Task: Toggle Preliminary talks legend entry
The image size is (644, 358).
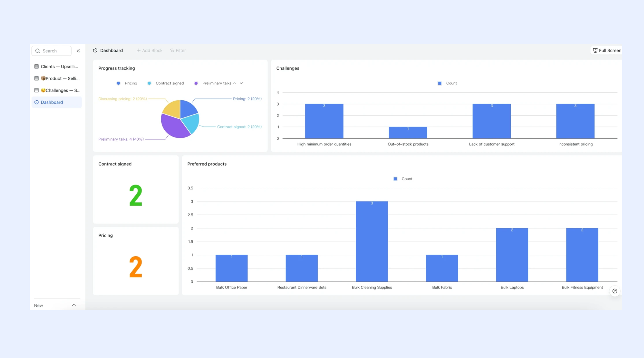Action: 213,83
